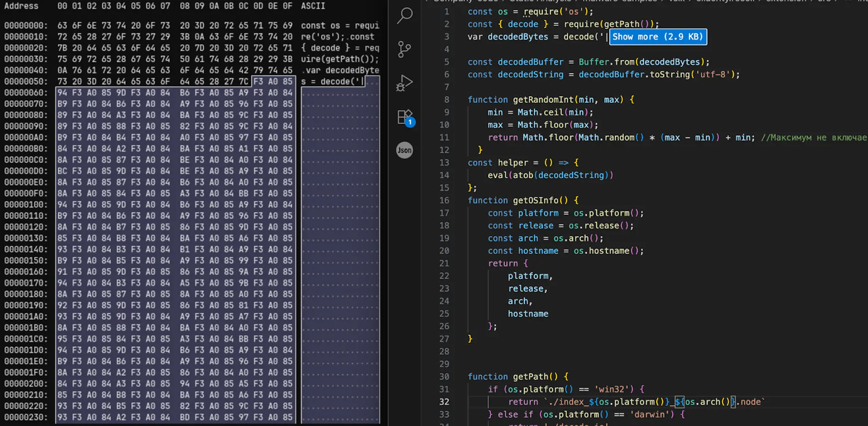This screenshot has width=868, height=426.
Task: Open the Run and Debug view
Action: click(x=404, y=83)
